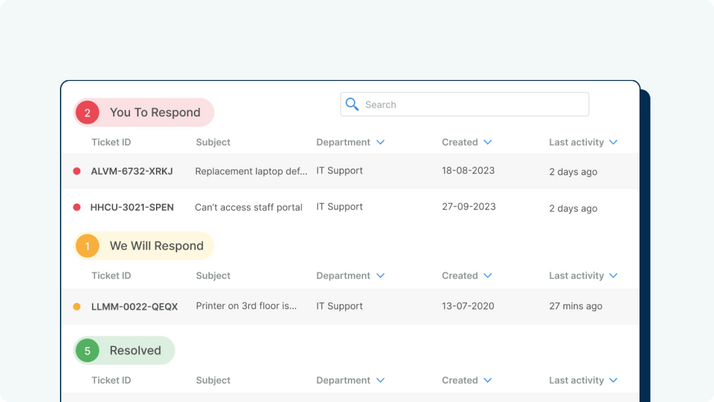Viewport: 714px width, 402px height.
Task: Click the red dot beside HHCU-3021-SPEN
Action: tap(77, 207)
